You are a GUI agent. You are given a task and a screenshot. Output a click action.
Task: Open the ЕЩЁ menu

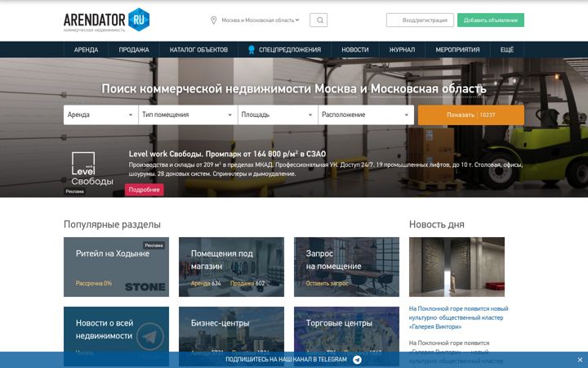click(x=506, y=50)
